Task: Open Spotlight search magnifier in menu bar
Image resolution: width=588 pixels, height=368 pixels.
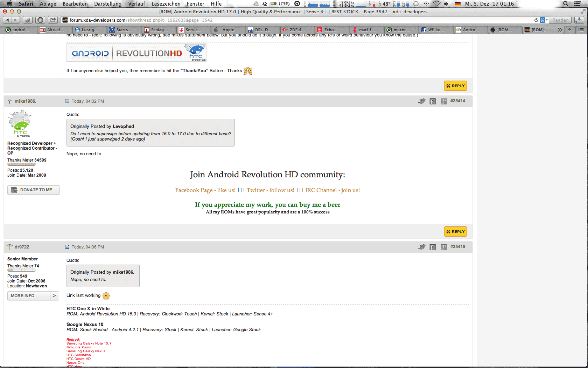Action: point(566,4)
